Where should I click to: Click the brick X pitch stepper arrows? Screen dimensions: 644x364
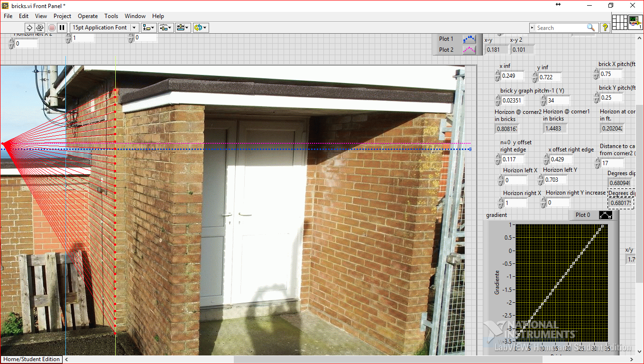[596, 74]
